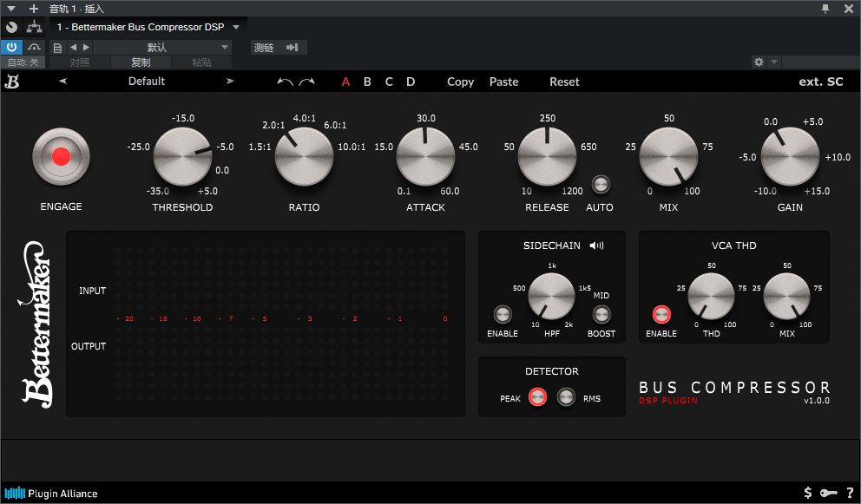Select the PEAK detector button
The width and height of the screenshot is (861, 504).
[537, 397]
